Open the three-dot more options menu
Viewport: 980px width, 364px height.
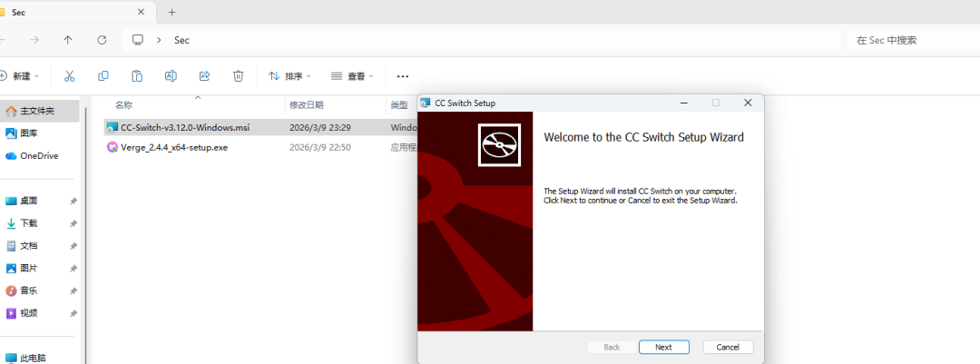[x=403, y=76]
